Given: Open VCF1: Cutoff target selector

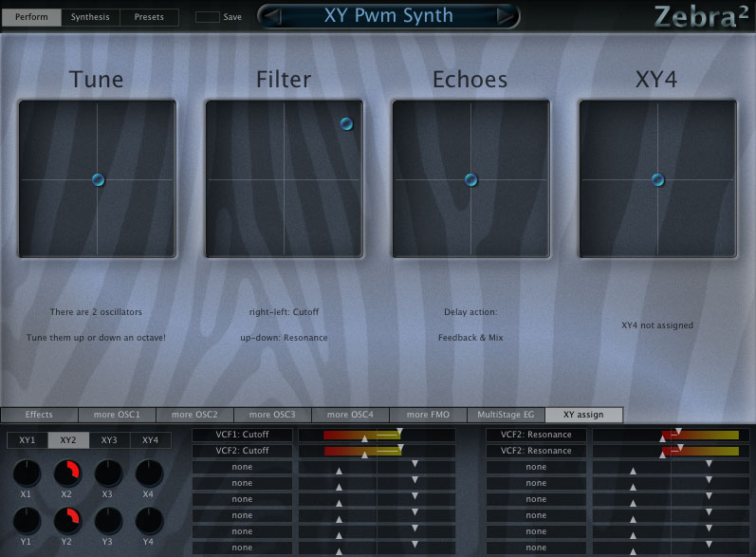Looking at the screenshot, I should 242,435.
